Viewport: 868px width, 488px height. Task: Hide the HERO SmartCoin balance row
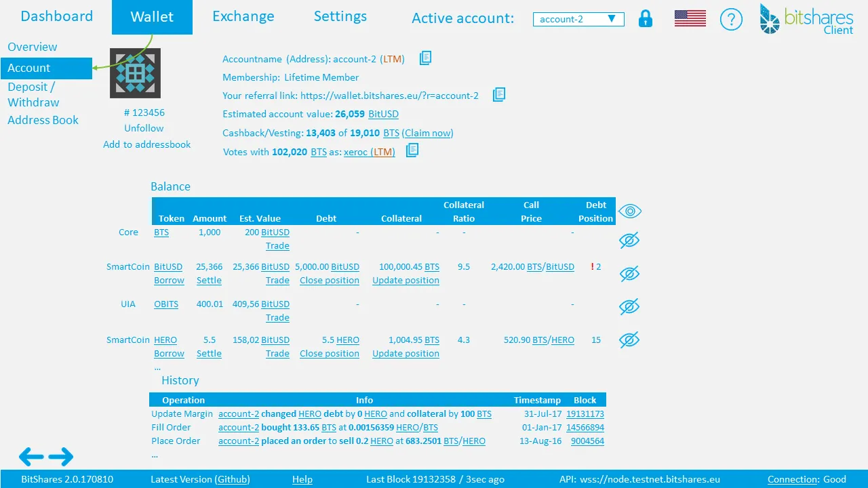point(629,340)
